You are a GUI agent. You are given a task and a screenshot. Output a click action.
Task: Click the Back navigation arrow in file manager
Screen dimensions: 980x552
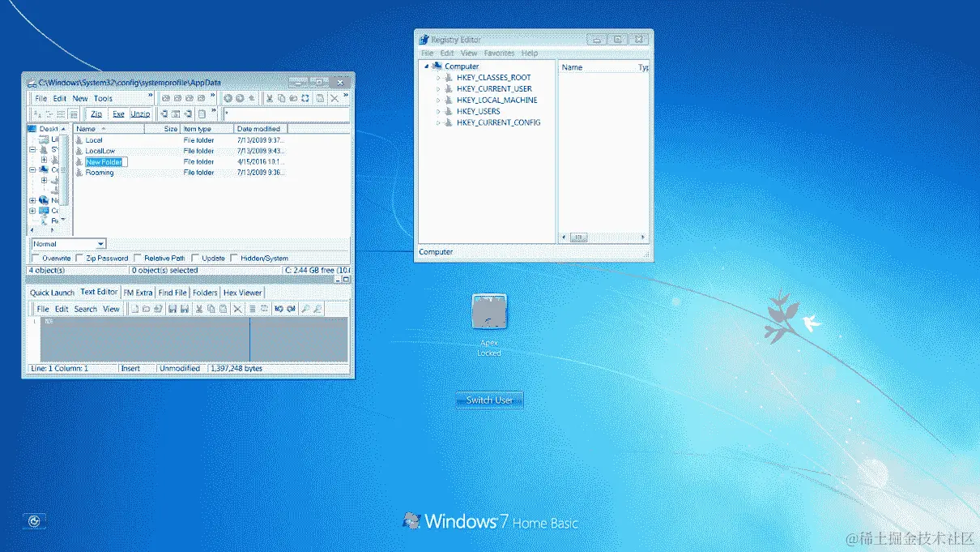(x=228, y=98)
